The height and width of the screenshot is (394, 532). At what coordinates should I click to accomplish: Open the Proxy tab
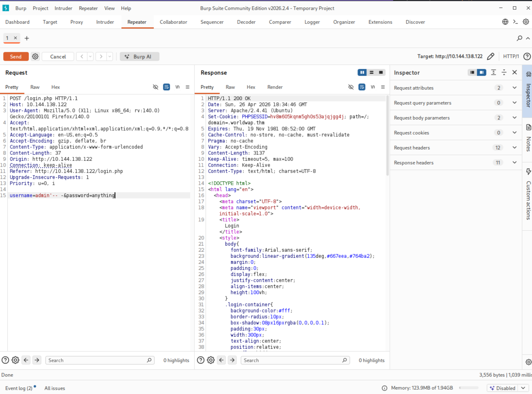click(77, 22)
